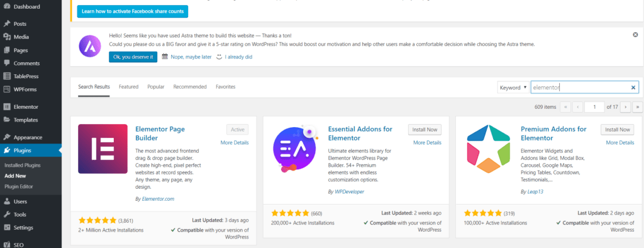Click the Premium Addons star logo thumbnail
The height and width of the screenshot is (248, 644).
[x=488, y=149]
